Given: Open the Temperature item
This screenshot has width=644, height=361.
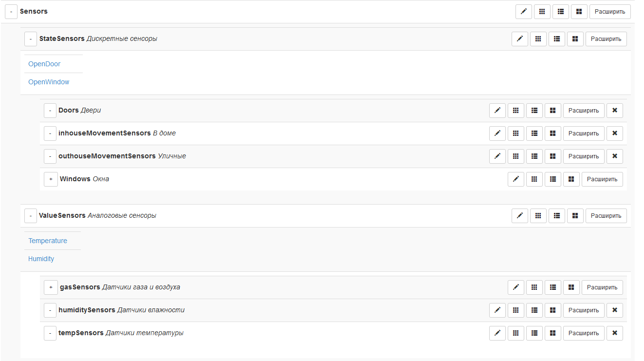Looking at the screenshot, I should click(48, 241).
